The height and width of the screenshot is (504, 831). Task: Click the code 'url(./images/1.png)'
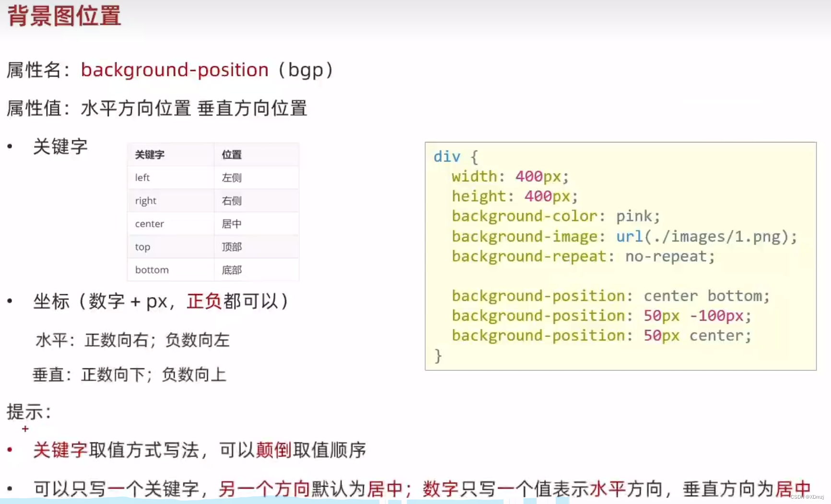pos(702,237)
